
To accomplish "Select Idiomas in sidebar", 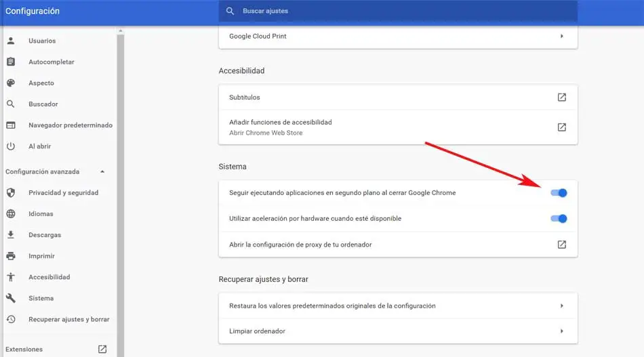I will 41,214.
